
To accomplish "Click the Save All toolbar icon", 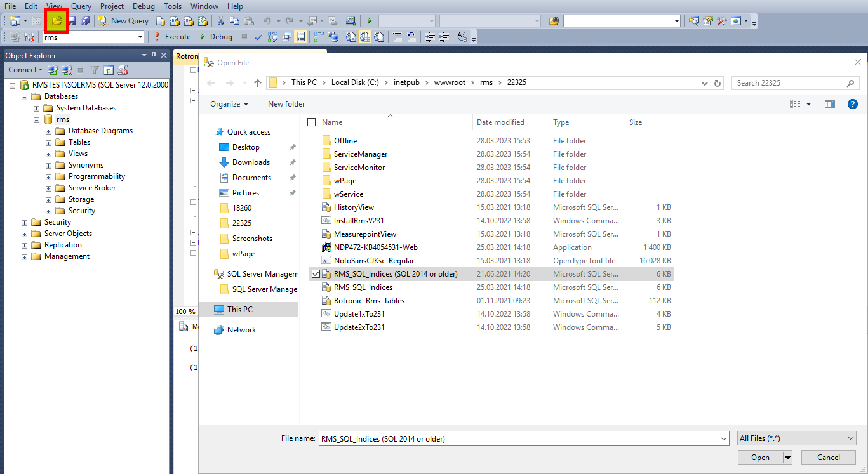I will [x=84, y=21].
